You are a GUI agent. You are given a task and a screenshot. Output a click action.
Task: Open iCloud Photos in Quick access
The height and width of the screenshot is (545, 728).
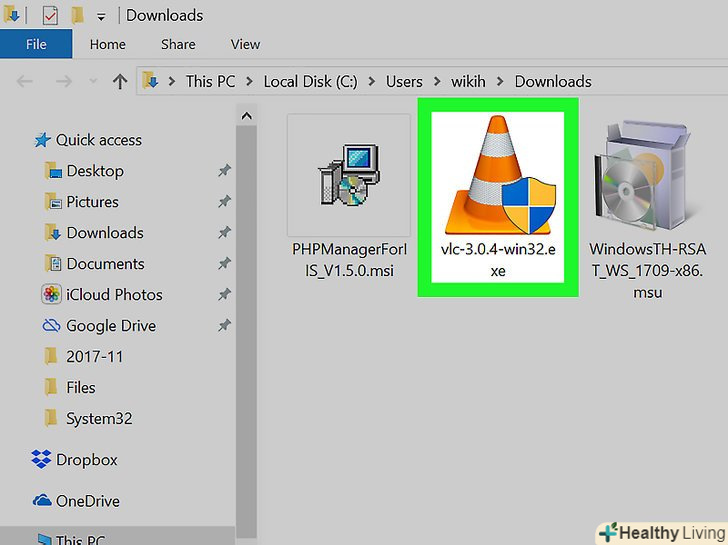[114, 295]
